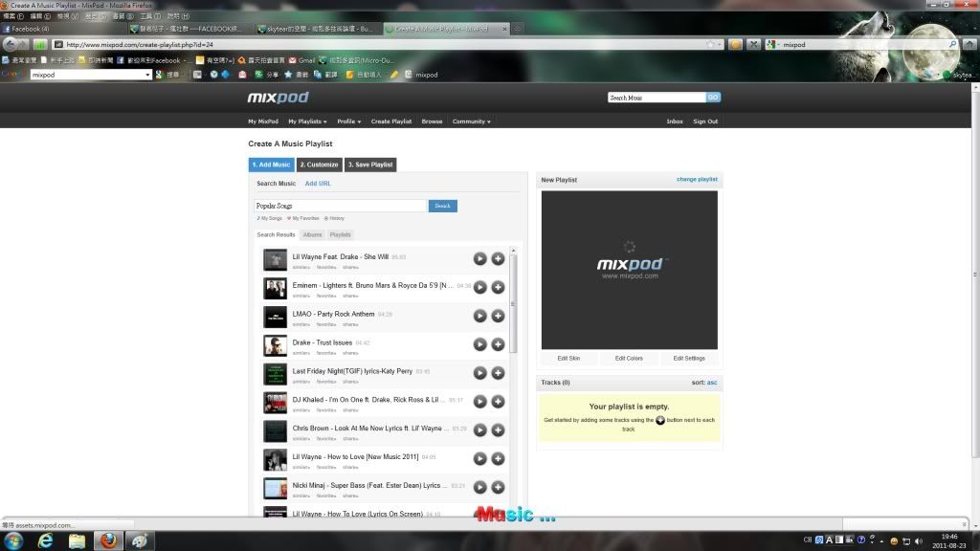Launch Internet Explorer from taskbar
Screen dimensions: 980x551
[45, 540]
